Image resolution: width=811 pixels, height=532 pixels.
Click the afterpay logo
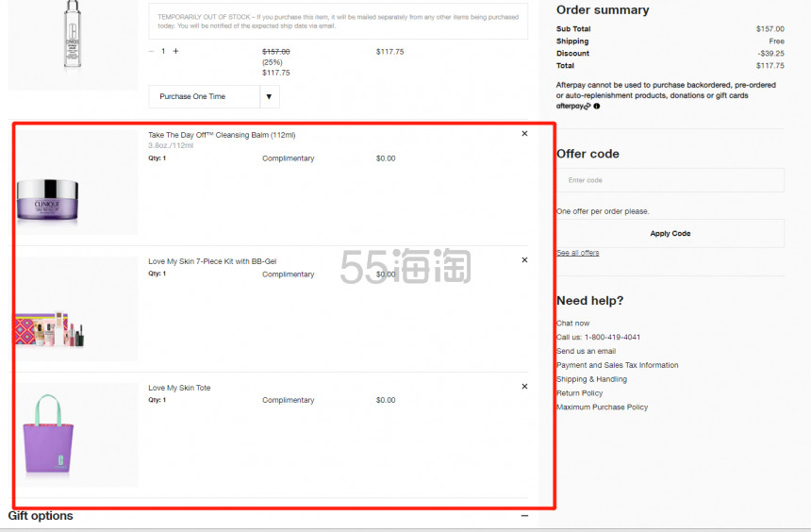click(x=573, y=106)
